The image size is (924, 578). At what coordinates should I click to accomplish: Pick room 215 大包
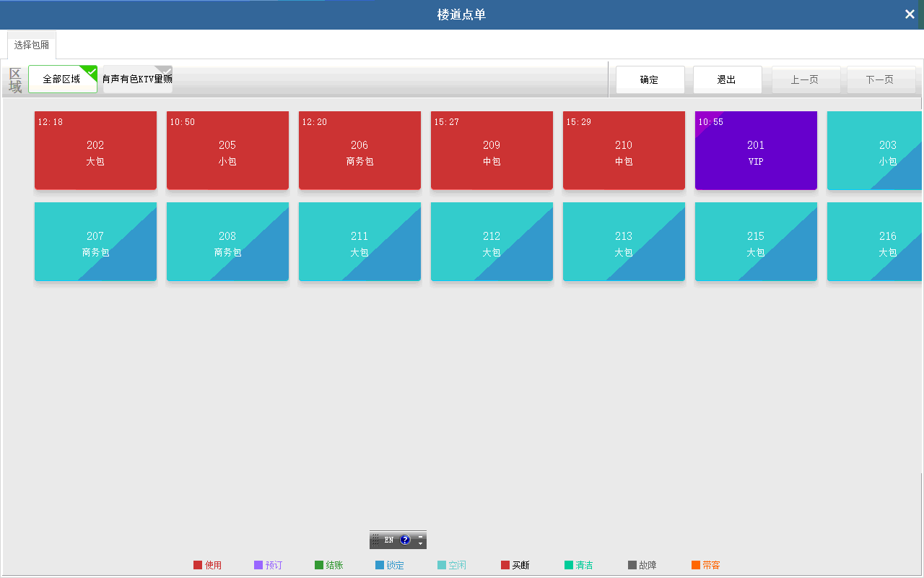[756, 241]
